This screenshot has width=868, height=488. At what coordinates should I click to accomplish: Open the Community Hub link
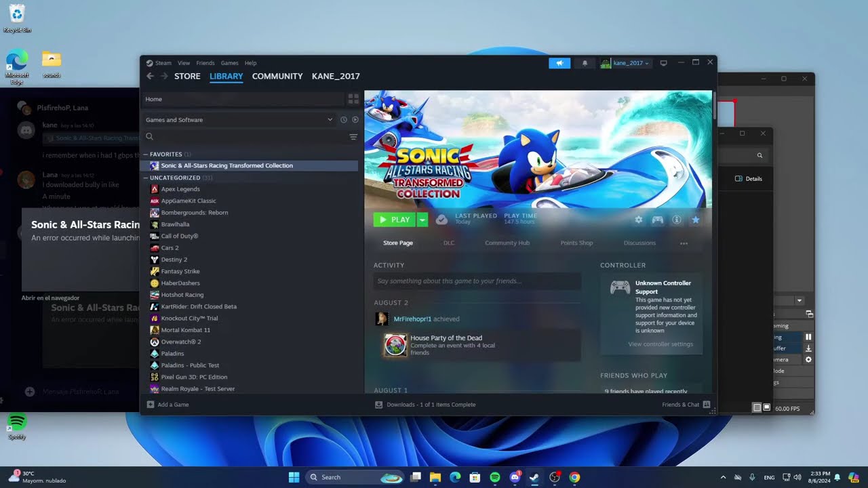pos(507,243)
